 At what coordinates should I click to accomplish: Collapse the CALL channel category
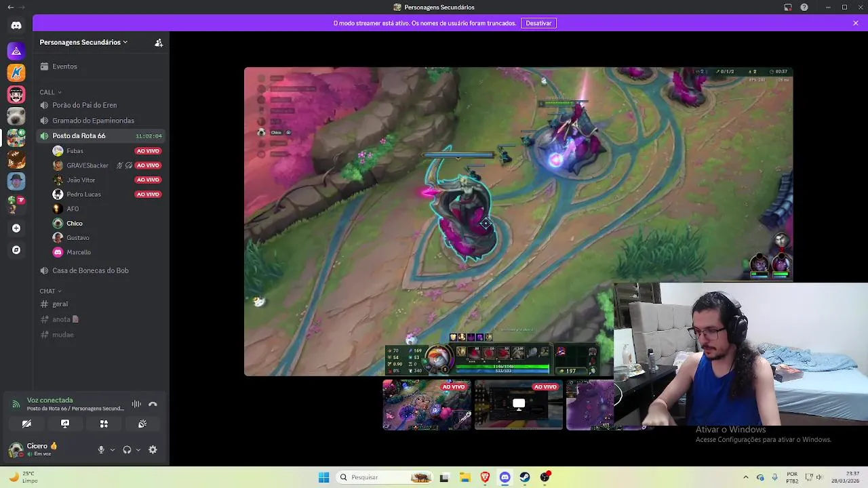click(x=50, y=92)
